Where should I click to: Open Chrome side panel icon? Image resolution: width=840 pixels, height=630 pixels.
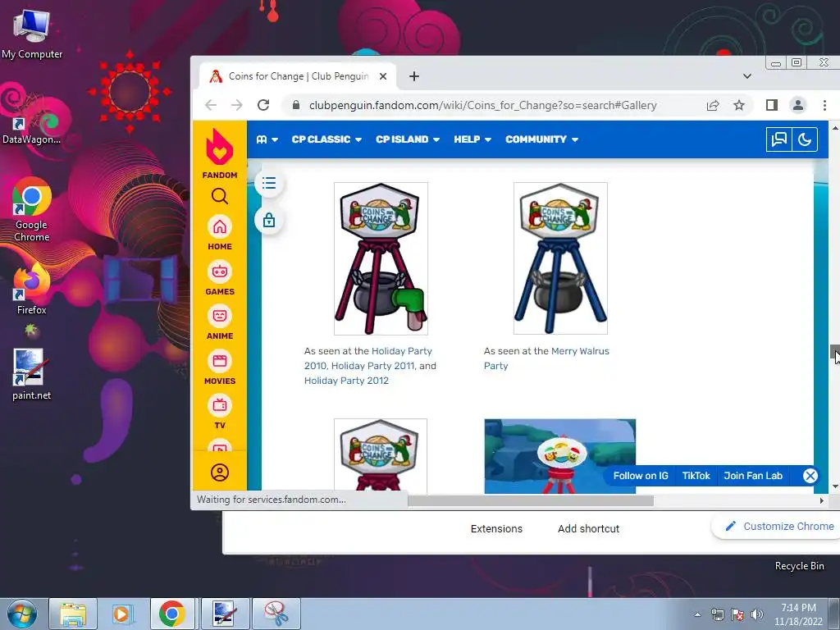(771, 105)
